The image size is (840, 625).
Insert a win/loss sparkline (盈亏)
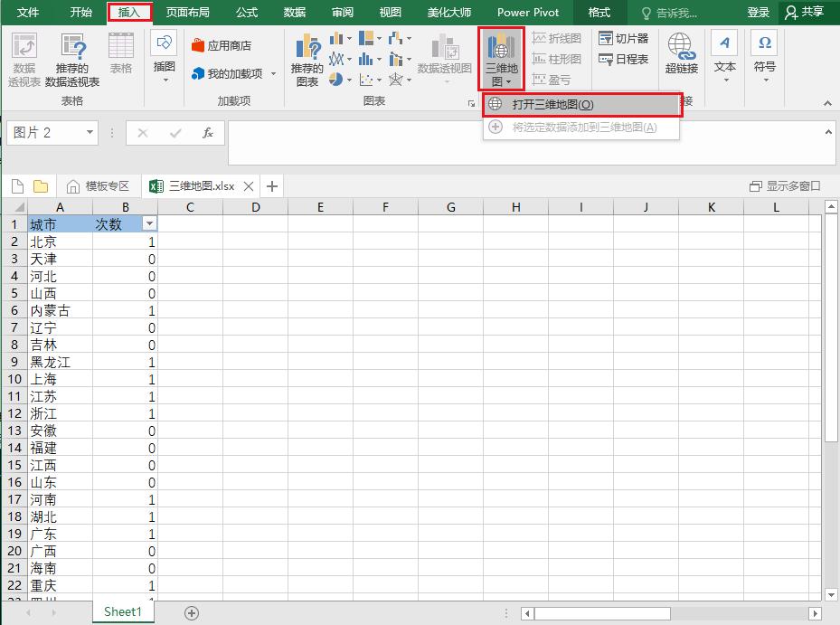[552, 80]
